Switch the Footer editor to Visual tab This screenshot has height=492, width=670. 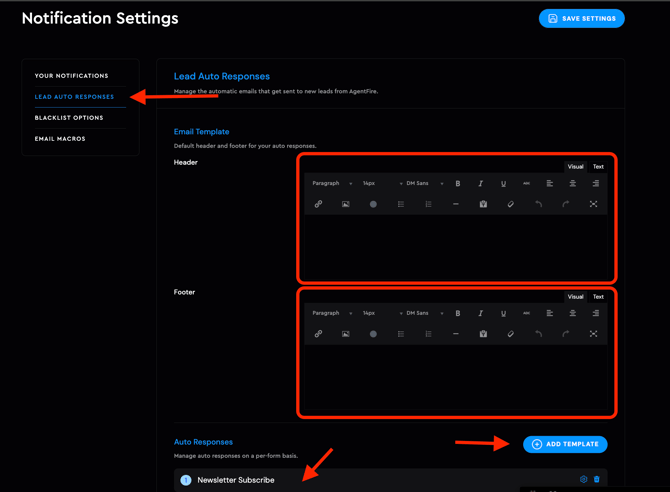click(x=575, y=297)
